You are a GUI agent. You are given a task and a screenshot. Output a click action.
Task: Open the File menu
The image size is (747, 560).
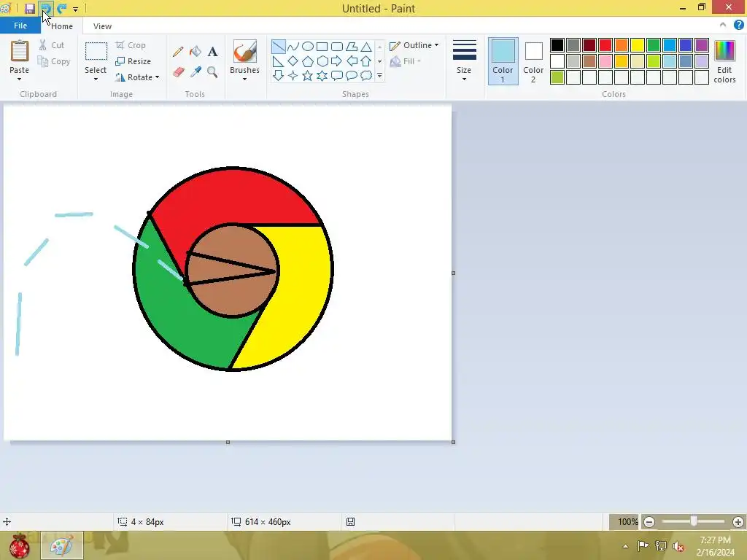pyautogui.click(x=20, y=26)
